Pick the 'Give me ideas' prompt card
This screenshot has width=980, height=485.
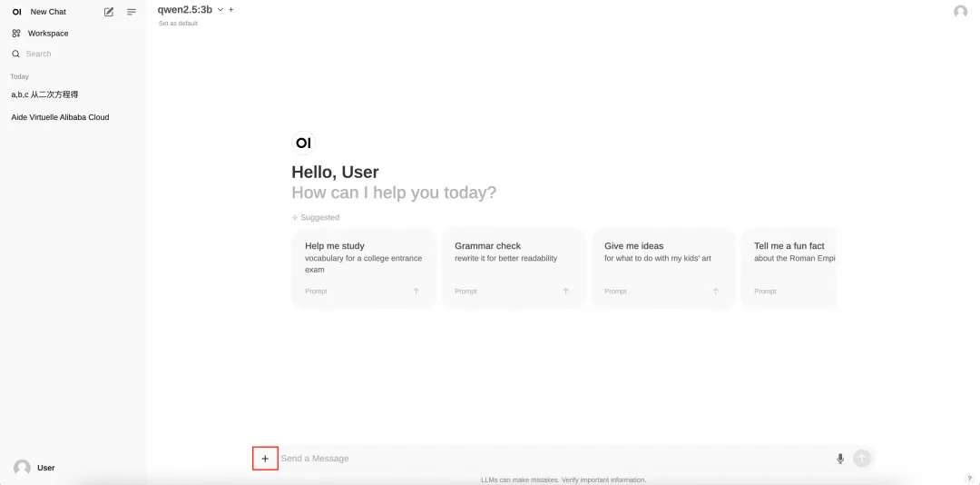(663, 268)
